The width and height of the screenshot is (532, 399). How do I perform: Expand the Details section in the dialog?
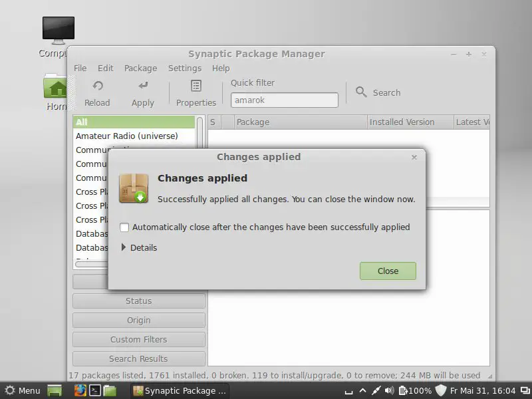124,247
